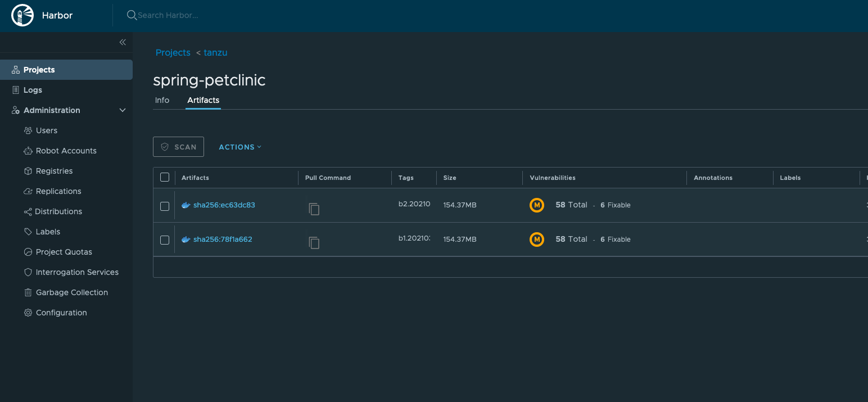Viewport: 868px width, 402px height.
Task: Click the Configuration gear icon
Action: pyautogui.click(x=28, y=313)
